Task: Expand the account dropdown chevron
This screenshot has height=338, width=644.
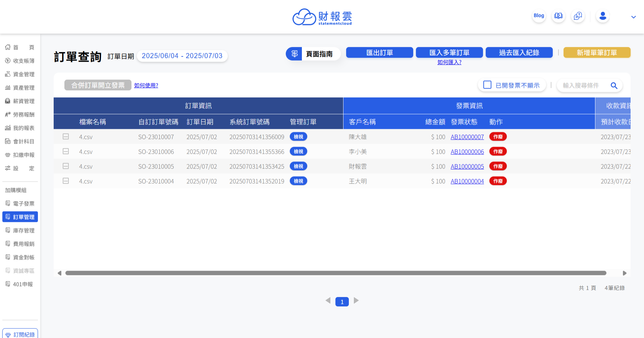Action: (633, 17)
